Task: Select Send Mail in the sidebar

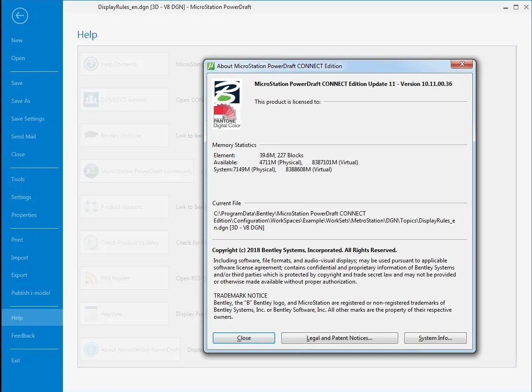Action: click(x=23, y=136)
